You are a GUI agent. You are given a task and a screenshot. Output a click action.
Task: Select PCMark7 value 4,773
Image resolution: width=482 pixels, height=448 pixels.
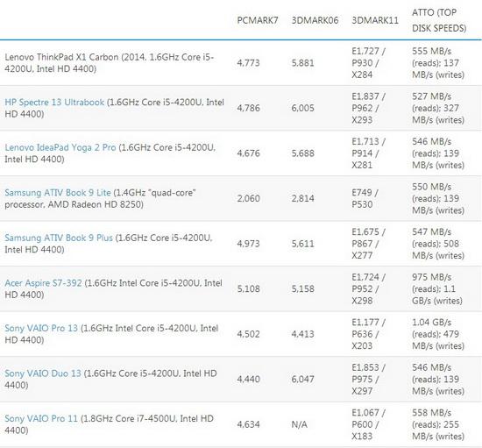(248, 63)
